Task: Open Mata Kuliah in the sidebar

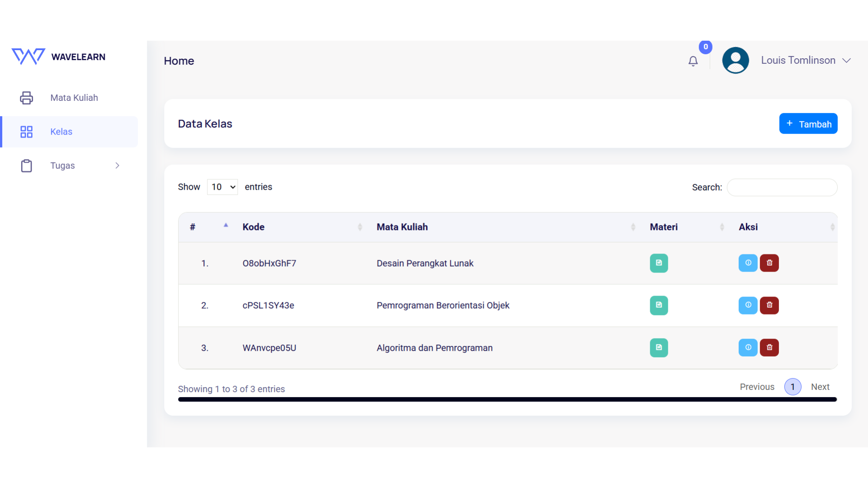Action: (x=70, y=98)
